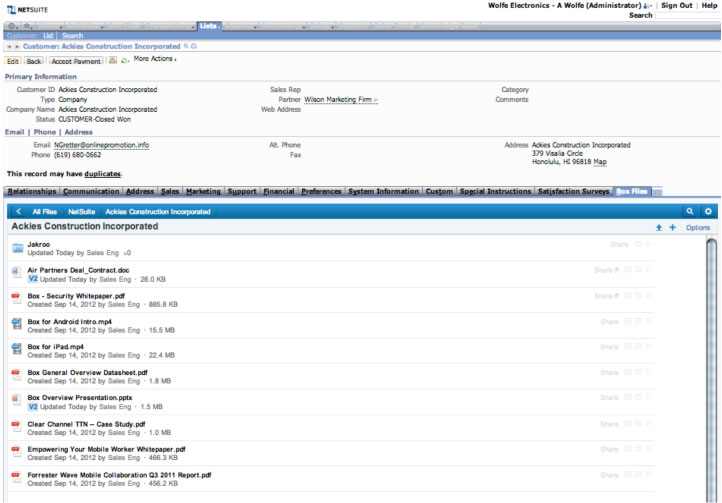The image size is (722, 503).
Task: Open the Help link
Action: click(709, 6)
